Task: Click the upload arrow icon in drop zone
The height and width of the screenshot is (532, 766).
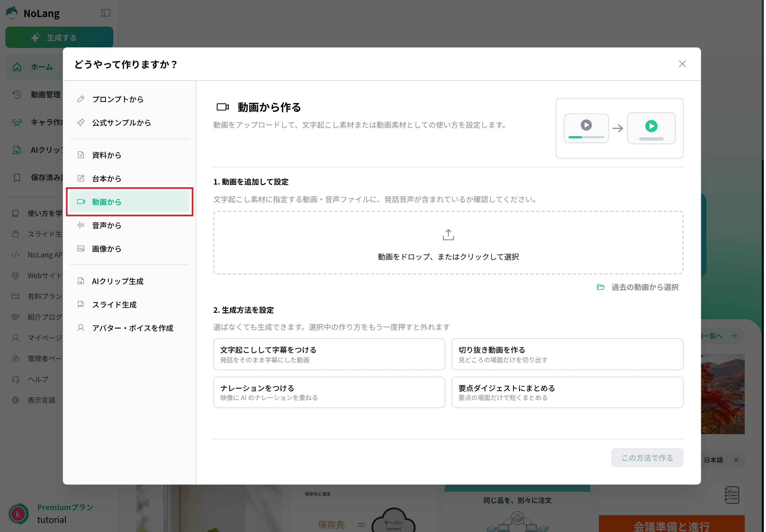Action: click(x=448, y=235)
